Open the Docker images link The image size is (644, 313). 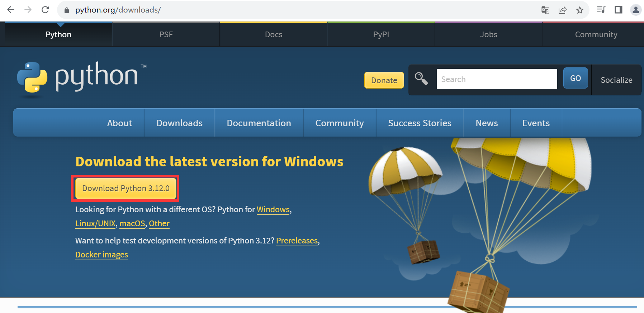click(x=101, y=255)
